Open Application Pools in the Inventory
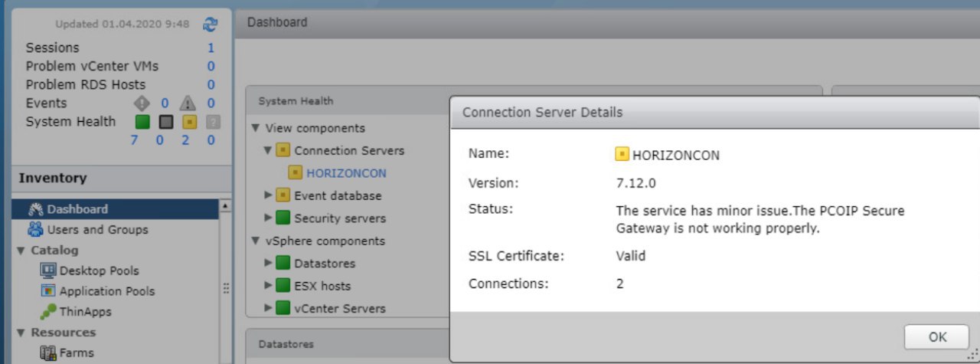Viewport: 980px width, 364px height. click(107, 291)
